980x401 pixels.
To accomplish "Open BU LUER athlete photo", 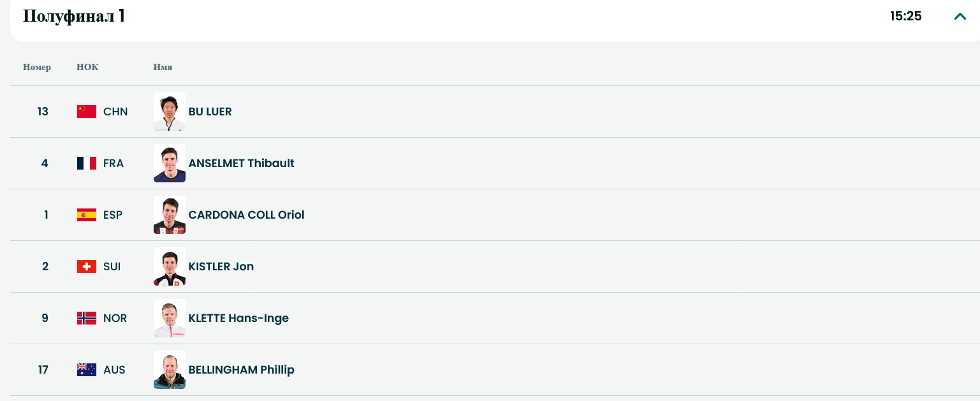I will [x=170, y=112].
